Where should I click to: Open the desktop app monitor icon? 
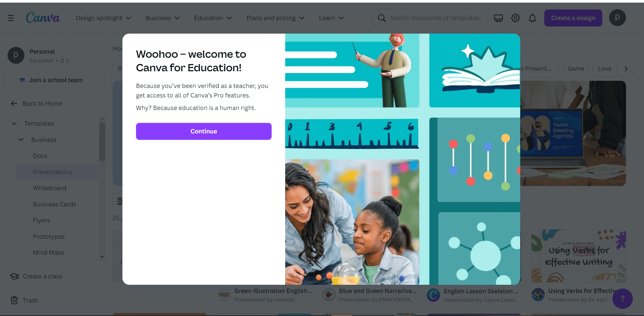[x=499, y=18]
